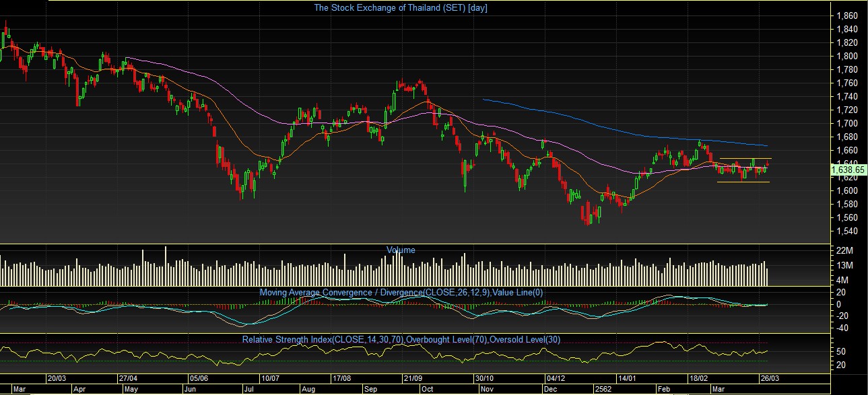Select the 27/04 date marker
Image resolution: width=868 pixels, height=395 pixels.
(128, 378)
